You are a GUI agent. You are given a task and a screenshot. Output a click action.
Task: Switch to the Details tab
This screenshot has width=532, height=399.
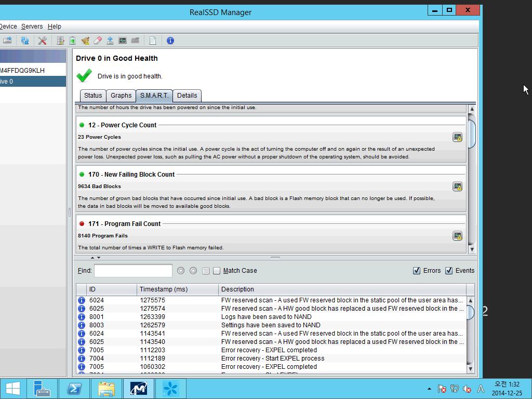pos(187,96)
